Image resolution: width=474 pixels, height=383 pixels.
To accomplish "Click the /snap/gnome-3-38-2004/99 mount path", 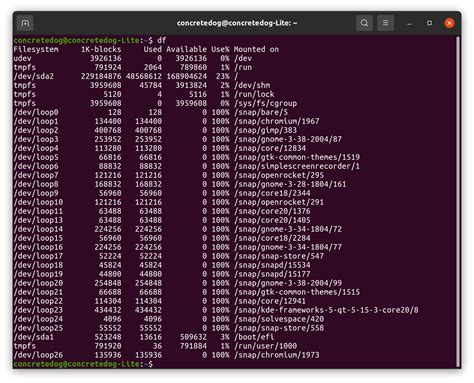I will (288, 283).
